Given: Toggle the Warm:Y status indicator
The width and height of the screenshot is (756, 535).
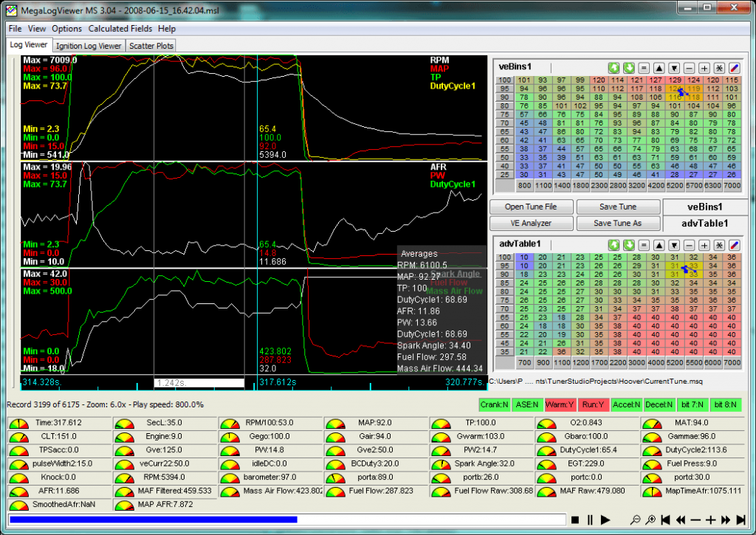Looking at the screenshot, I should click(x=560, y=404).
